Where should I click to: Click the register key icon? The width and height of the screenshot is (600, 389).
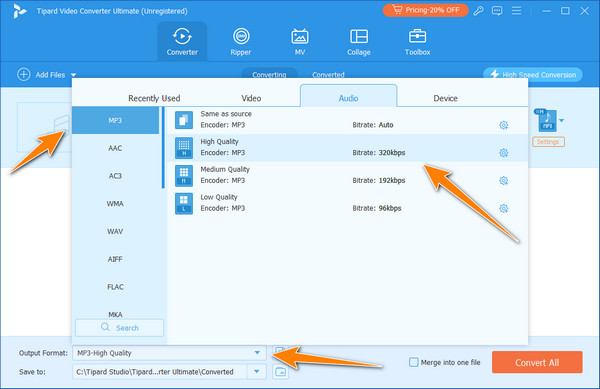(478, 11)
